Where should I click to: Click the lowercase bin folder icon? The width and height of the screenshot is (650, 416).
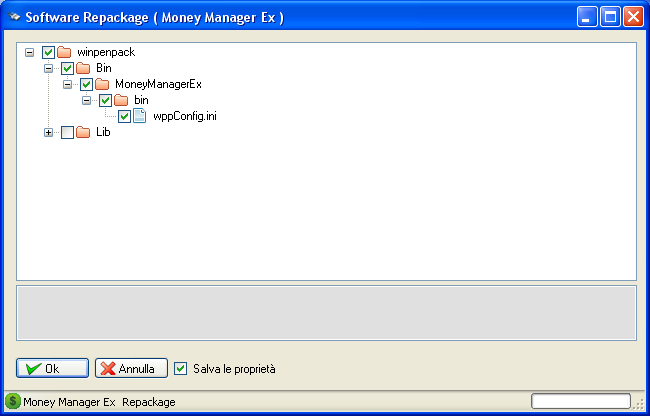[x=121, y=100]
